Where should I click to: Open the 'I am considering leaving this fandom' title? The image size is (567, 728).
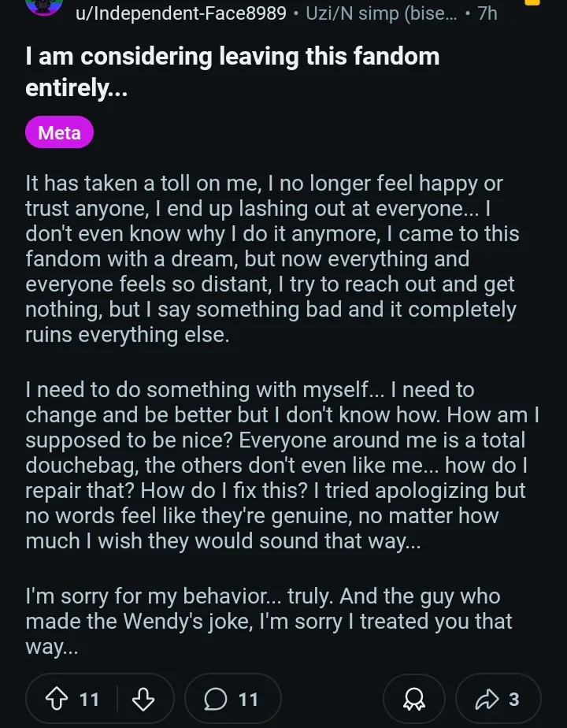click(232, 71)
